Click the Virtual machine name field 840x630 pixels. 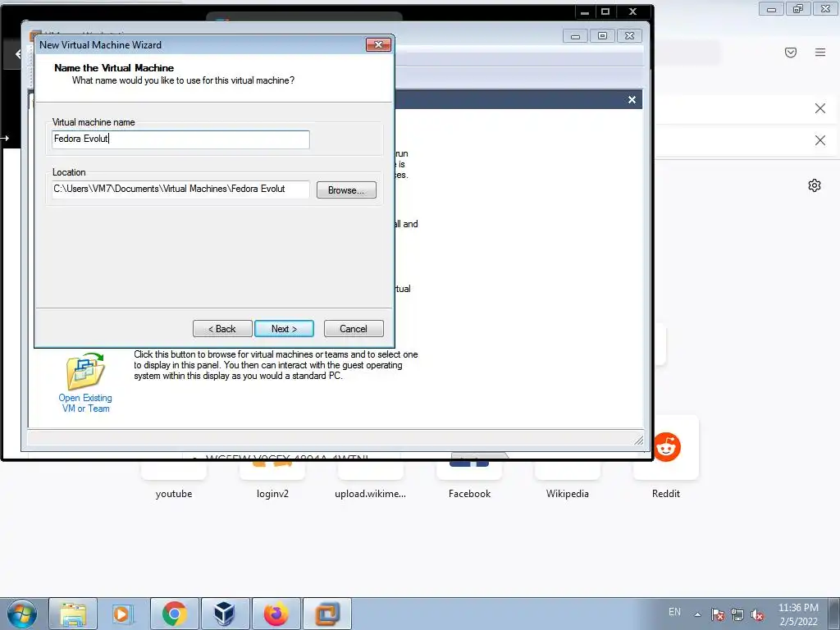point(180,139)
